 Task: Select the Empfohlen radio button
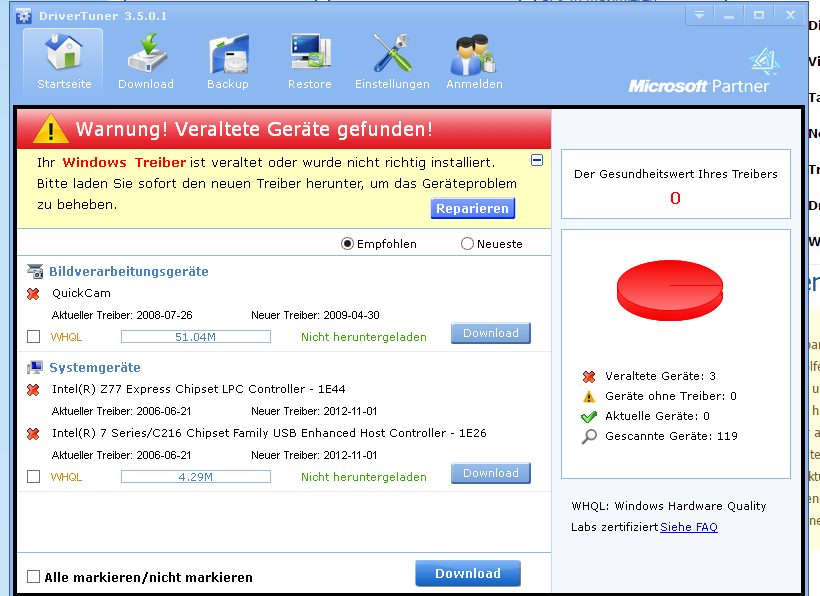[x=347, y=244]
